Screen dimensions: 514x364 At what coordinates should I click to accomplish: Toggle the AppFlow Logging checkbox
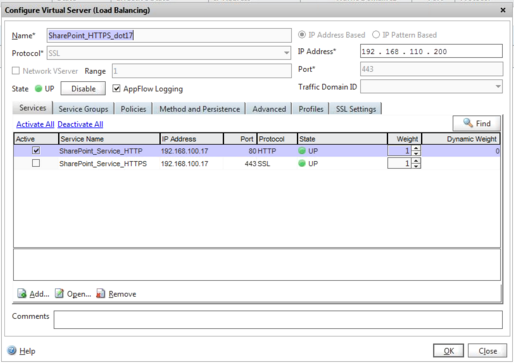pos(116,88)
